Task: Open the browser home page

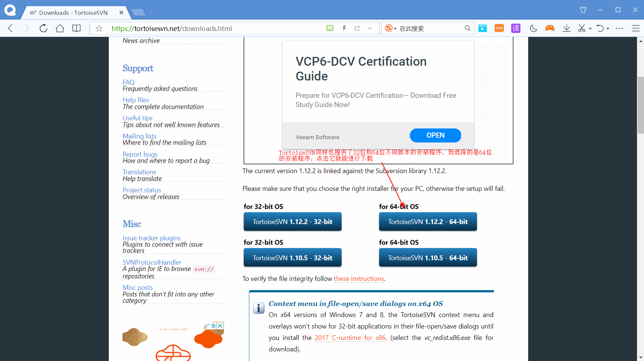Action: [60, 28]
